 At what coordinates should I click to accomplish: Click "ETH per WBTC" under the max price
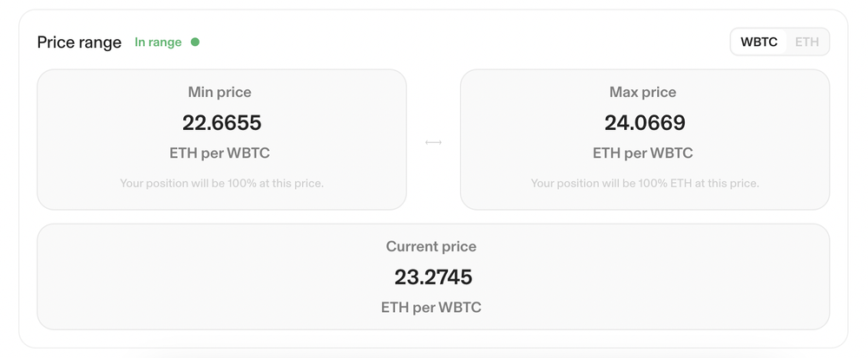click(642, 153)
